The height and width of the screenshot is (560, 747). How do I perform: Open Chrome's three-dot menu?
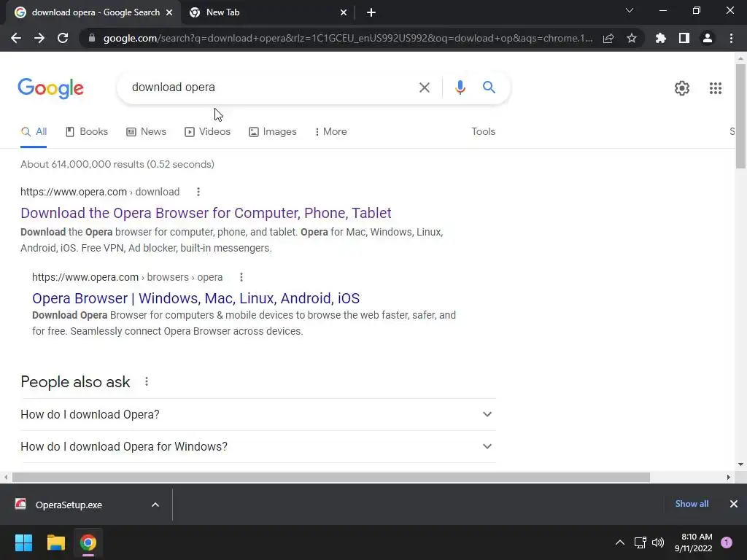click(731, 38)
